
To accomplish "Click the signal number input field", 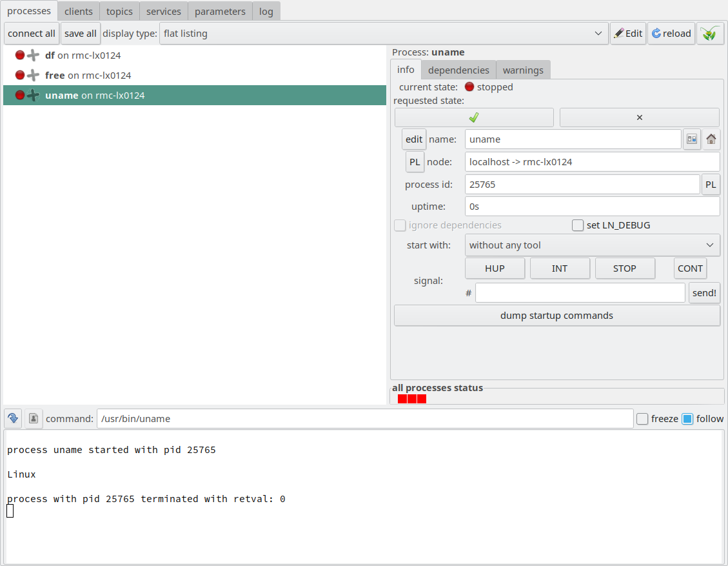I will (x=580, y=293).
